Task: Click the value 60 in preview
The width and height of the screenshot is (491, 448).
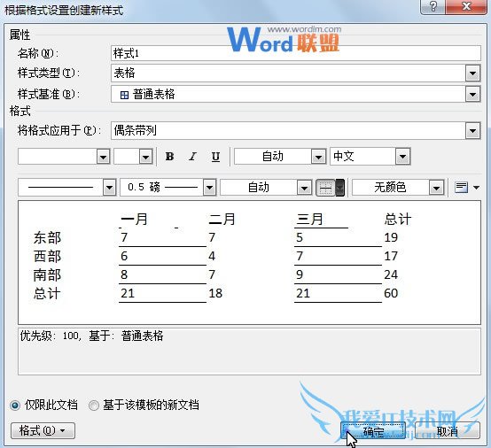Action: click(391, 293)
